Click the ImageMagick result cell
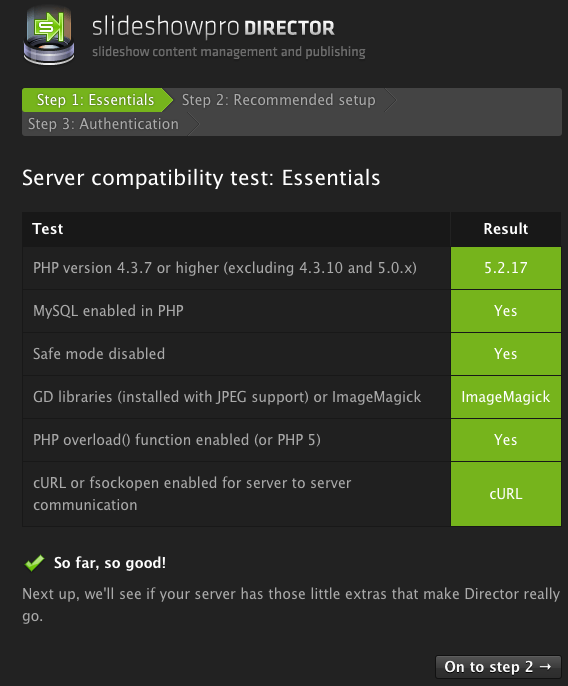Screen dimensions: 568x686 tap(506, 397)
